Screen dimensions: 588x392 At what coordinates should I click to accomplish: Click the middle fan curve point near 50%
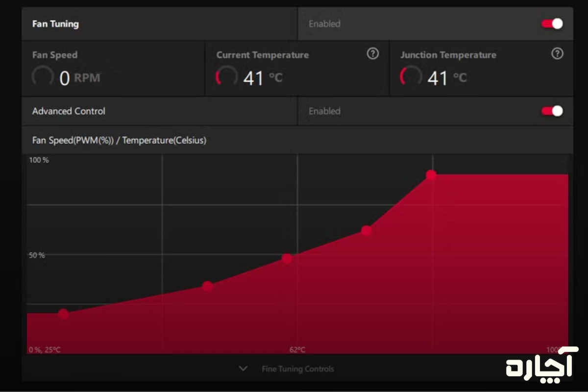tap(287, 258)
